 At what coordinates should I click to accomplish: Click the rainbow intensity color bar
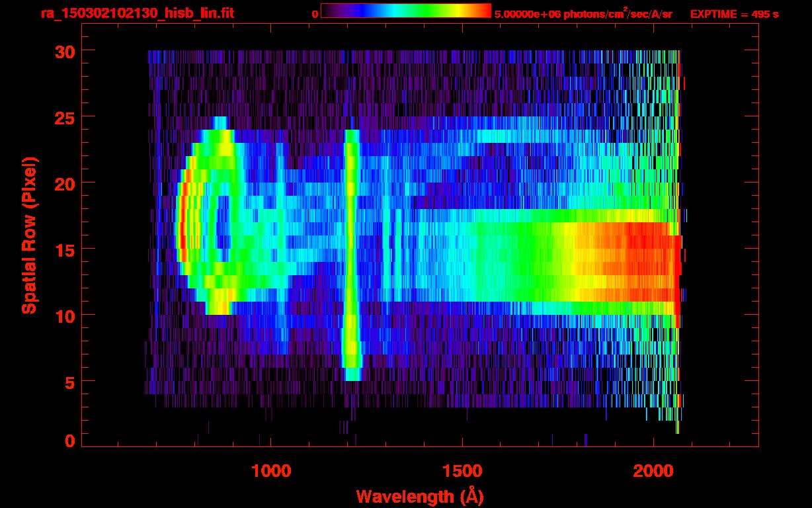[406, 11]
